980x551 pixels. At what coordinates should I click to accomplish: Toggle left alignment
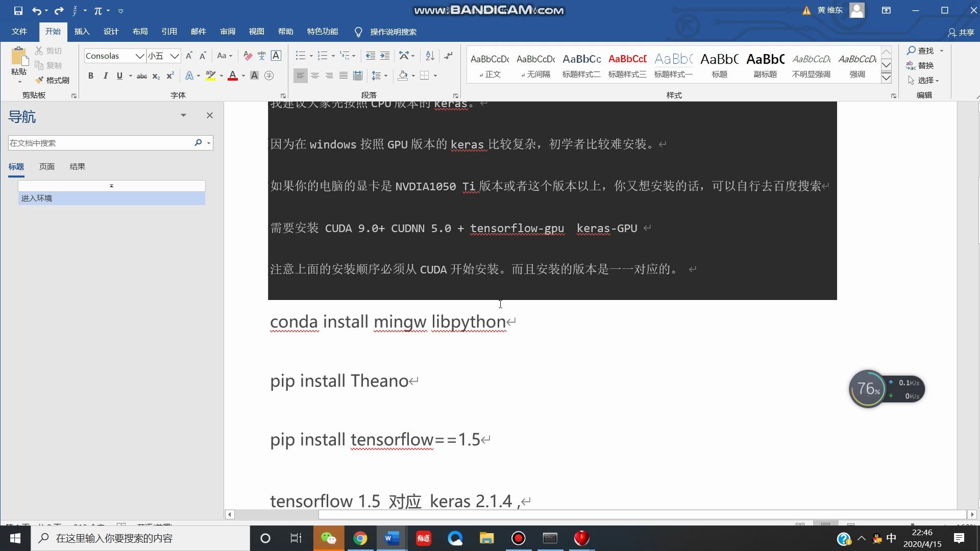(301, 76)
